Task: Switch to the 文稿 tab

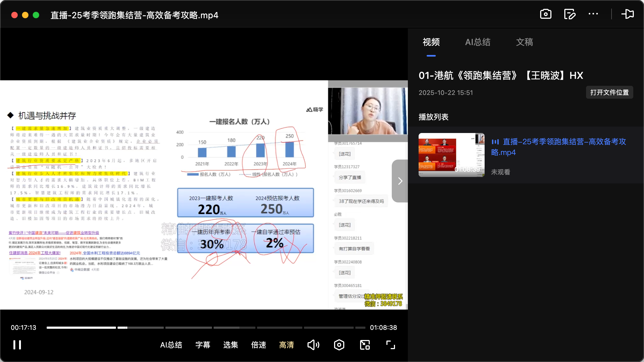Action: tap(524, 42)
